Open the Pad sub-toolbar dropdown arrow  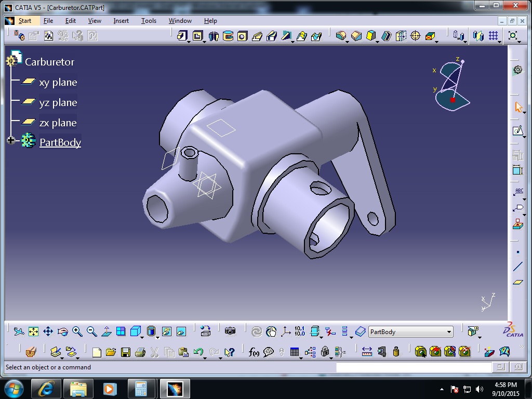point(189,42)
